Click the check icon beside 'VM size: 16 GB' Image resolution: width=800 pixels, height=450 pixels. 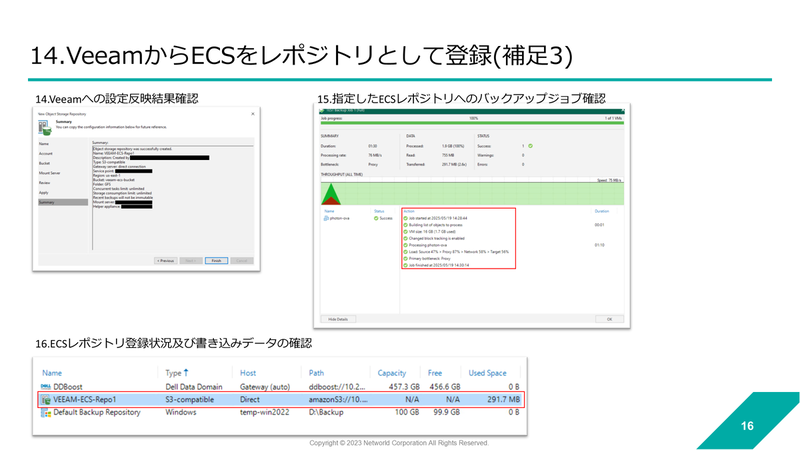click(406, 232)
